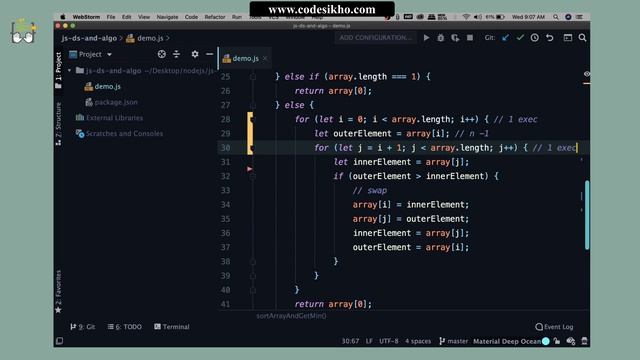Select Scratches and Consoles node
This screenshot has height=360, width=640.
click(x=119, y=133)
